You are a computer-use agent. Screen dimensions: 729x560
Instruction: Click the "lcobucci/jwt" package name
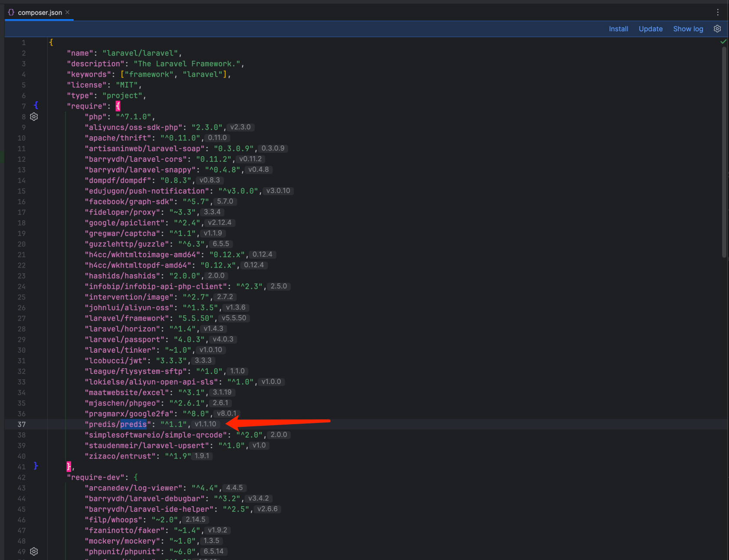(x=115, y=360)
